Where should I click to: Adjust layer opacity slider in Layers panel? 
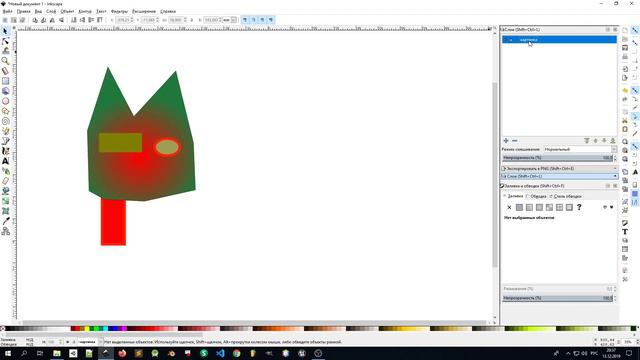coord(558,158)
